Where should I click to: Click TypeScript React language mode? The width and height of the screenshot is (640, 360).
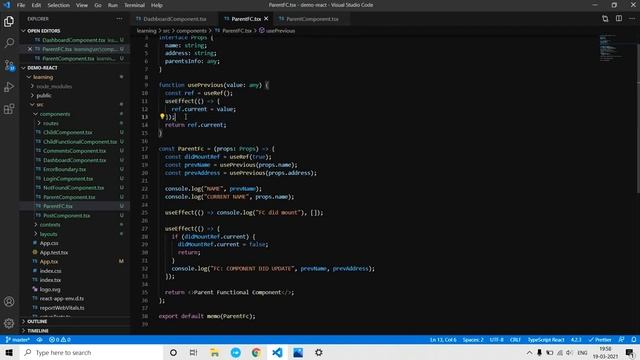point(546,340)
